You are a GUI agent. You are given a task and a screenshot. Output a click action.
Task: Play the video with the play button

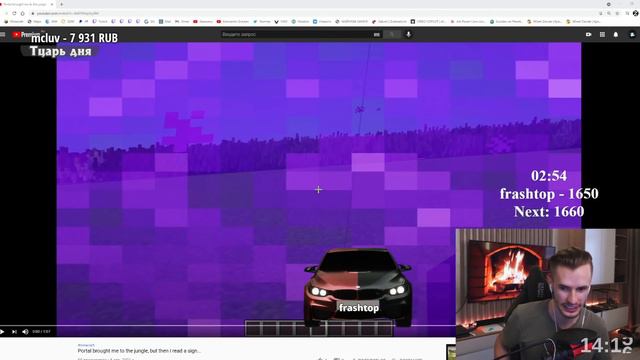(x=2, y=332)
